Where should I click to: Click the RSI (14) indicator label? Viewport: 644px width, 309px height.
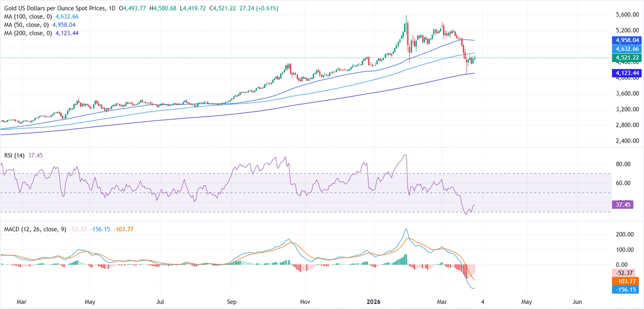[x=14, y=156]
